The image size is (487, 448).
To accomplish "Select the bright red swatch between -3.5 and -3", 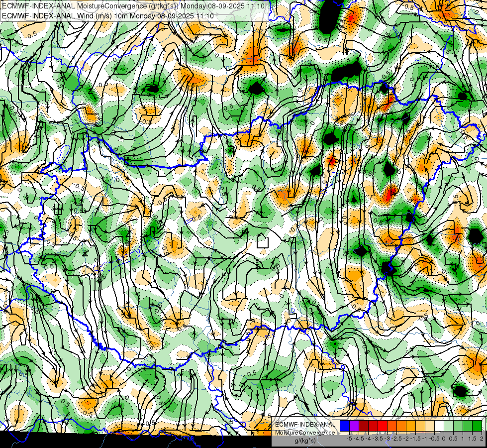I will [383, 426].
